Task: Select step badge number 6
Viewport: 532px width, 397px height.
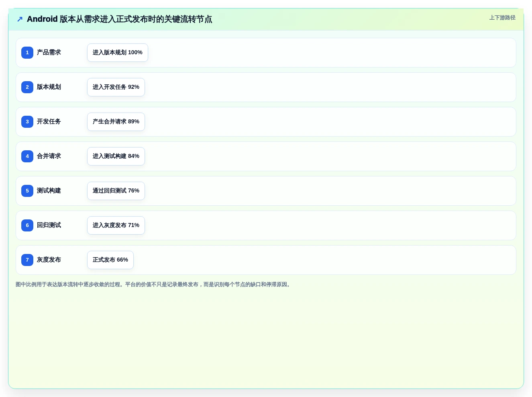Action: [x=27, y=225]
